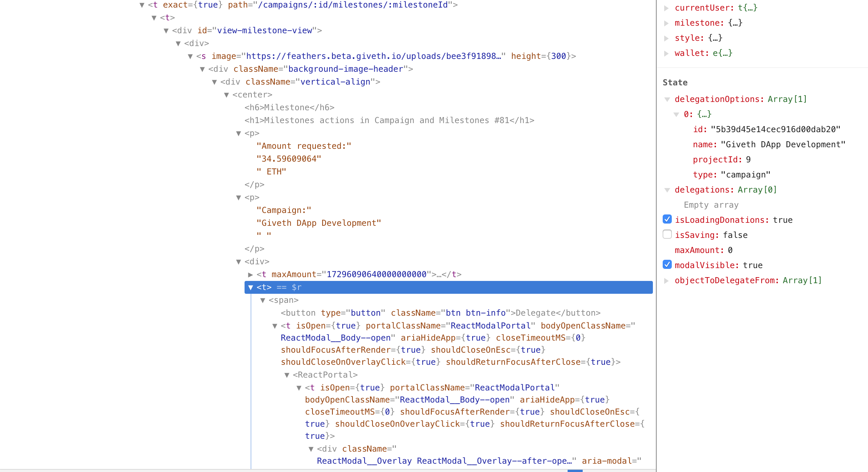This screenshot has height=472, width=868.
Task: Edit the type value campaign
Action: (745, 174)
